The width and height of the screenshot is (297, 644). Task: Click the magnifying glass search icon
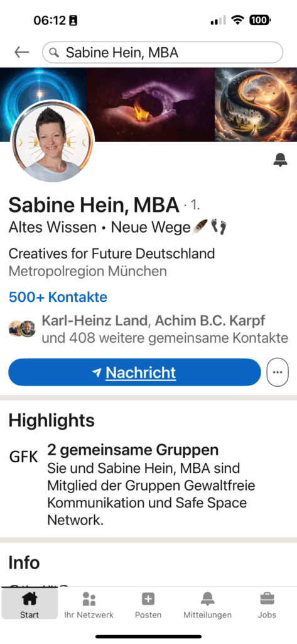[54, 52]
